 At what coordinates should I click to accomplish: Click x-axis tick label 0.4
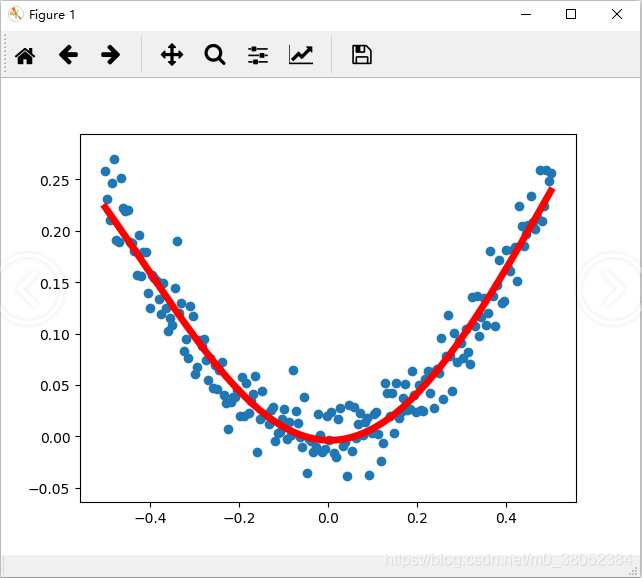click(x=506, y=518)
